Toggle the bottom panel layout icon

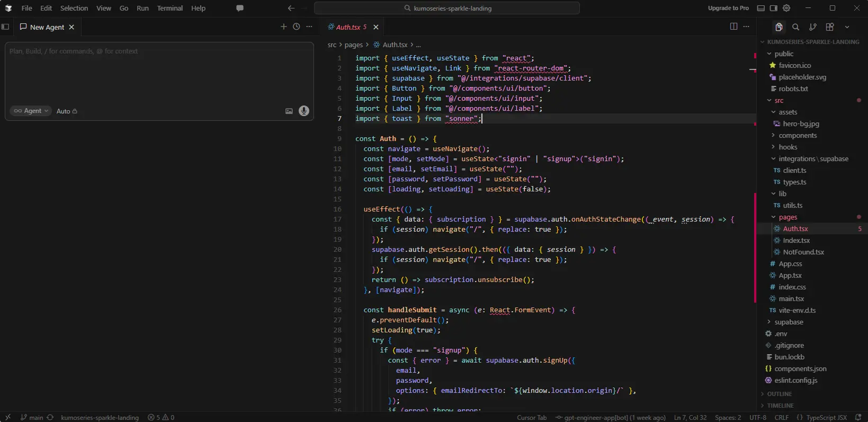(761, 8)
